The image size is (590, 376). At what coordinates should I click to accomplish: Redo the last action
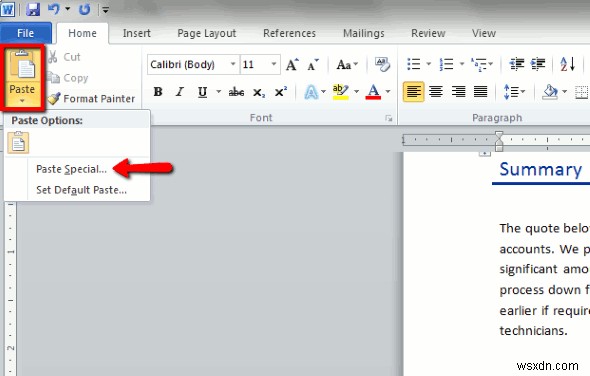pos(84,9)
